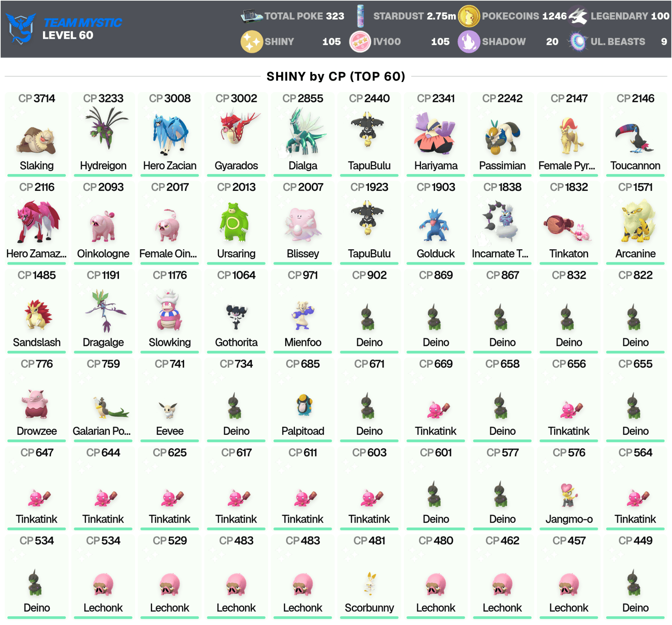Viewport: 672px width, 625px height.
Task: Click the Team Mystic emblem icon
Action: click(21, 29)
